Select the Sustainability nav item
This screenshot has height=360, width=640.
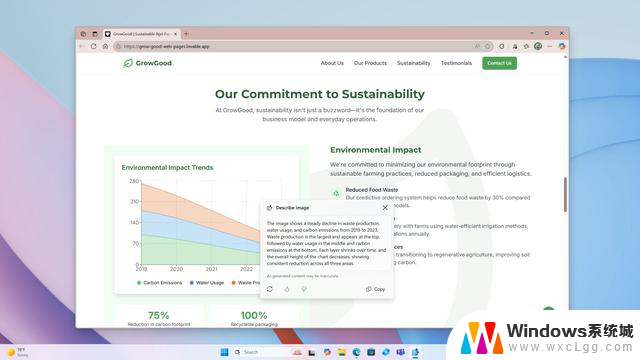coord(413,63)
